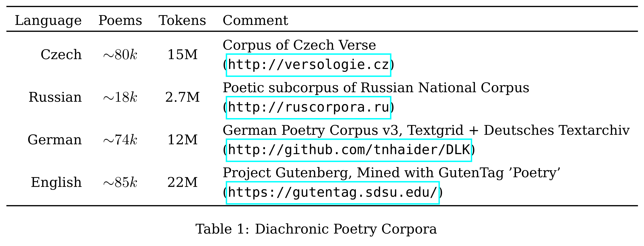
Task: Click the Corpus of Czech Verse text
Action: 299,45
